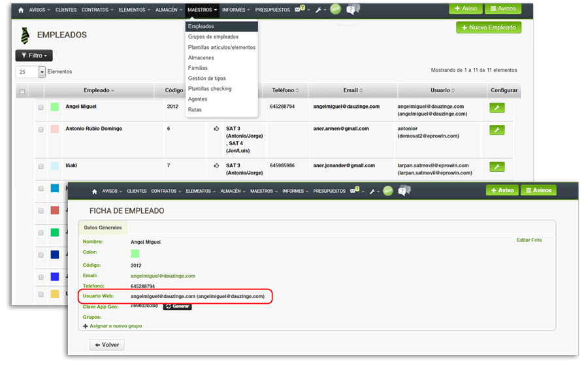The width and height of the screenshot is (588, 366).
Task: Select Empleados in the Maestros menu
Action: [221, 27]
